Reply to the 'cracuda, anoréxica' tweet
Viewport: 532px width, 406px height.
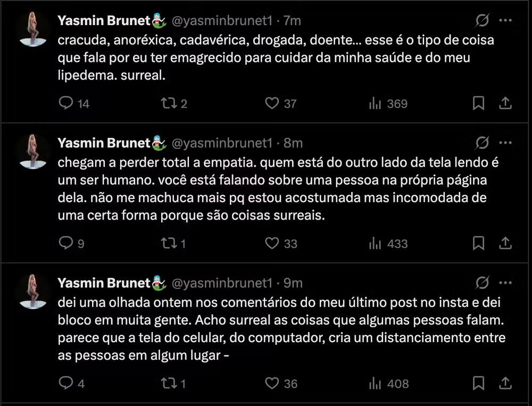click(x=65, y=103)
